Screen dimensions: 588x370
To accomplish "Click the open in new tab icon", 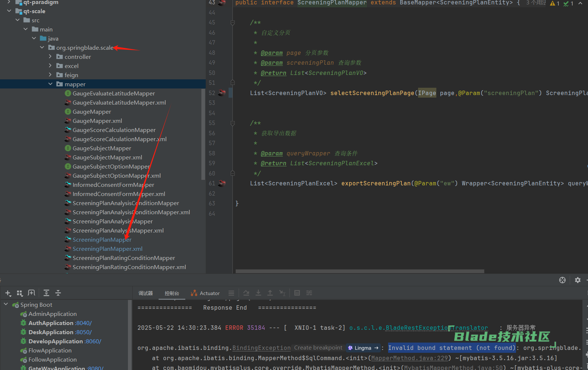I will (31, 293).
